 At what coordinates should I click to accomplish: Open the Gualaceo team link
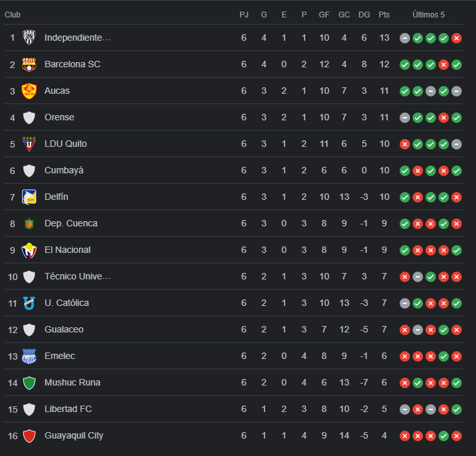click(x=63, y=329)
